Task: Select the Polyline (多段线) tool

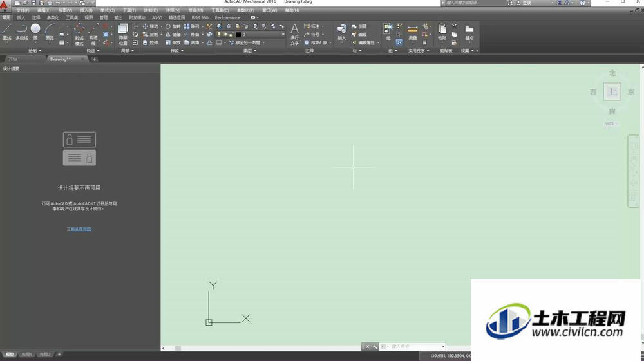Action: click(22, 32)
